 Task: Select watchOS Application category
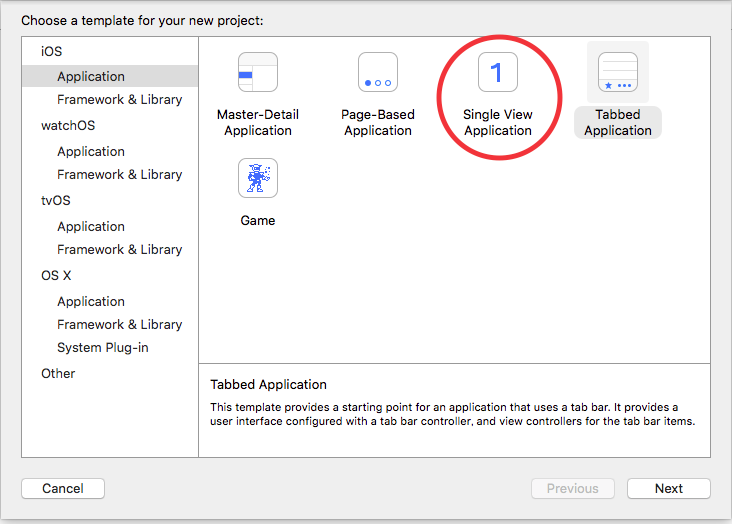point(91,151)
